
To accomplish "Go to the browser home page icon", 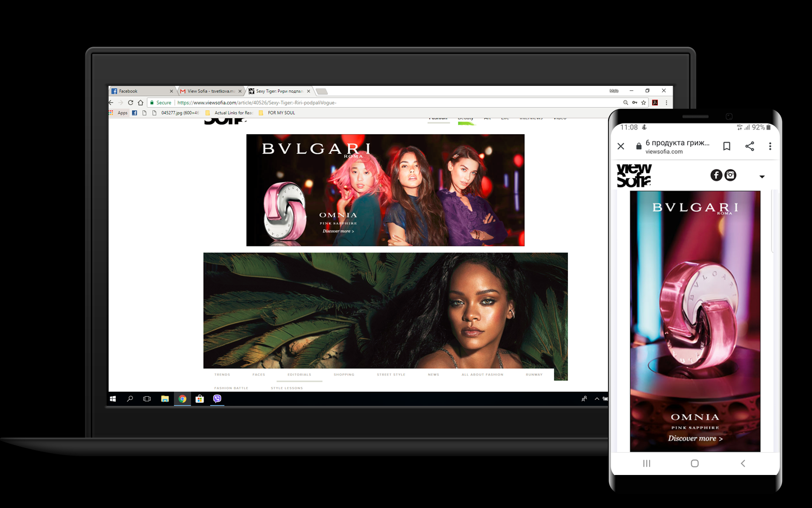I will [141, 103].
